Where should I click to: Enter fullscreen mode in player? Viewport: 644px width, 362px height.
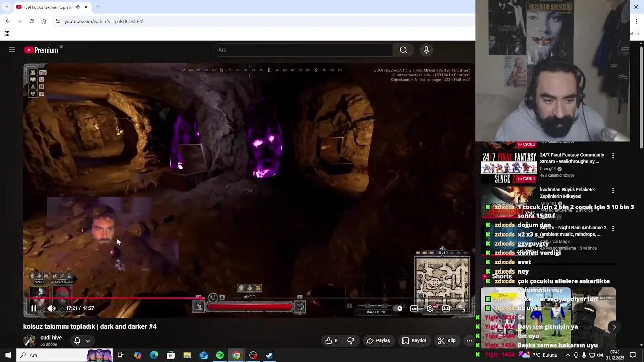(462, 308)
